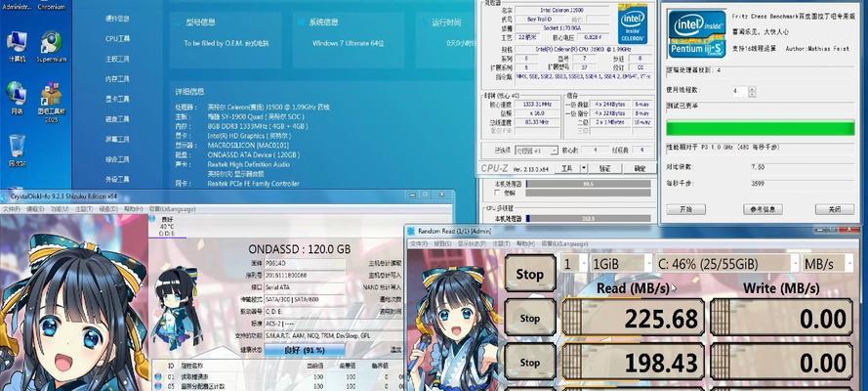Click the 确定 button in CPU-Z
The width and height of the screenshot is (868, 391).
click(640, 168)
